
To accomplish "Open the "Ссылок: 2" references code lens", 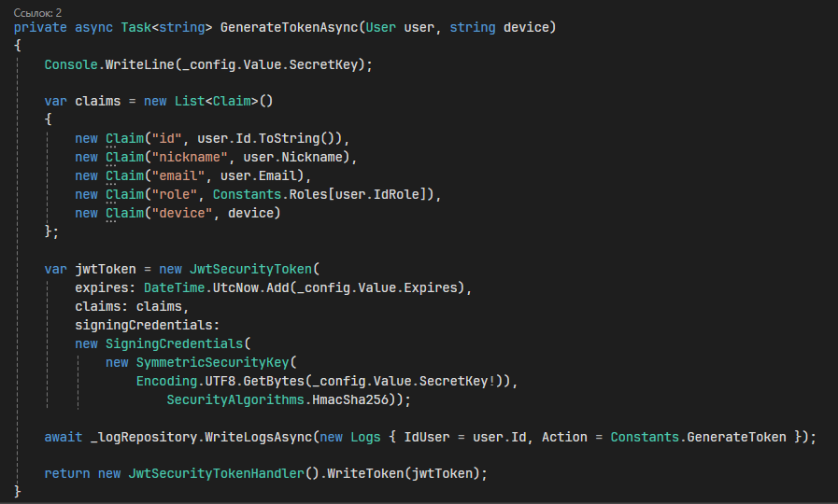I will click(37, 13).
